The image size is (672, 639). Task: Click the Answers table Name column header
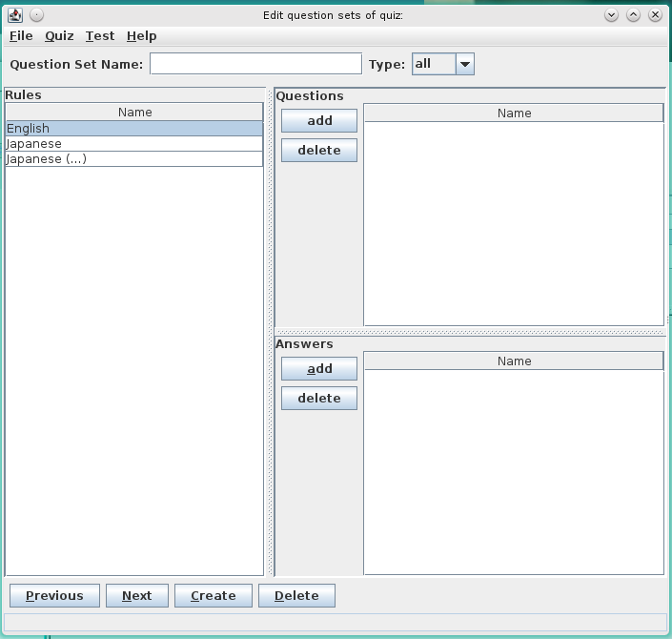[514, 361]
